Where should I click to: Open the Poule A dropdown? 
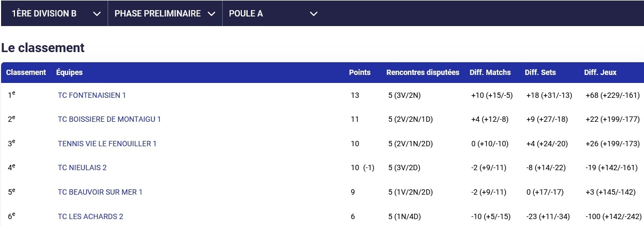(272, 14)
